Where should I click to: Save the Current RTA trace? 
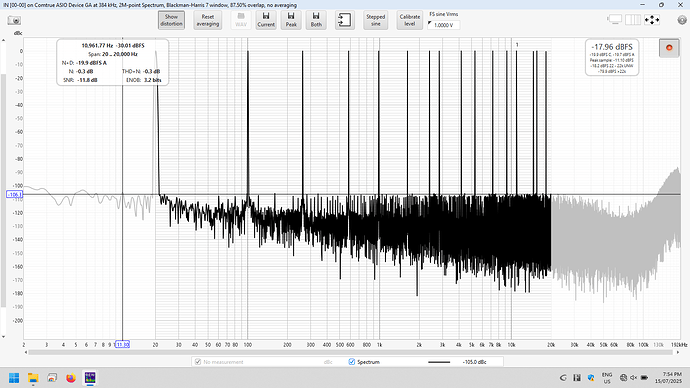[266, 20]
